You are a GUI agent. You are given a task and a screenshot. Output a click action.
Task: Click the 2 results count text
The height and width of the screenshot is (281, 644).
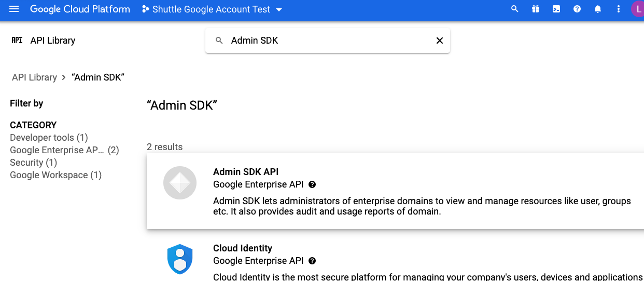click(x=165, y=147)
